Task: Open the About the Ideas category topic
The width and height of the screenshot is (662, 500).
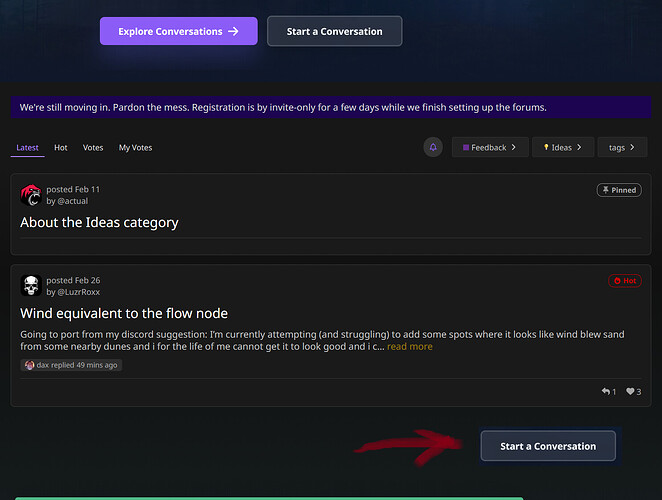Action: pos(99,222)
